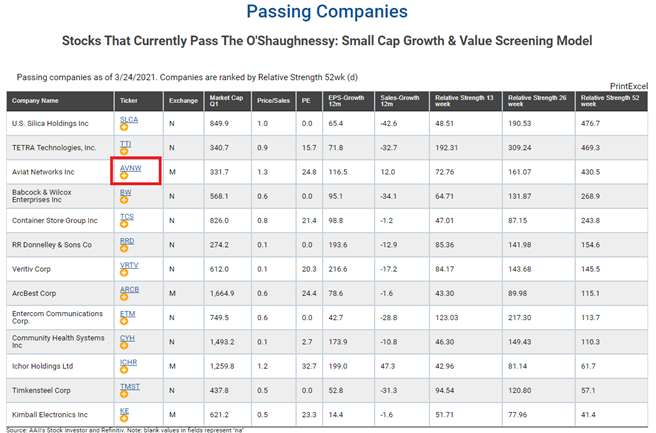Click the plus icon under CYH ticker
Viewport: 656px width, 433px height.
click(124, 346)
